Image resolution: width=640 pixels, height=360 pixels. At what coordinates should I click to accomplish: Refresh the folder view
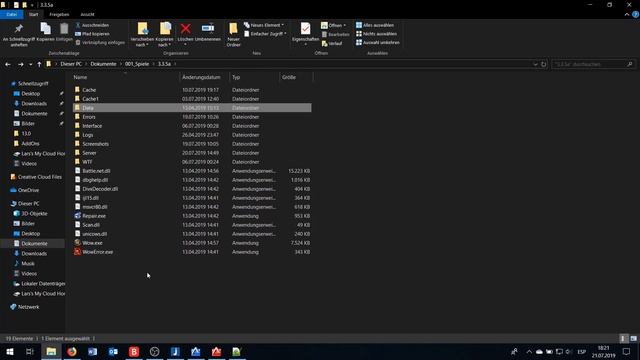click(543, 64)
